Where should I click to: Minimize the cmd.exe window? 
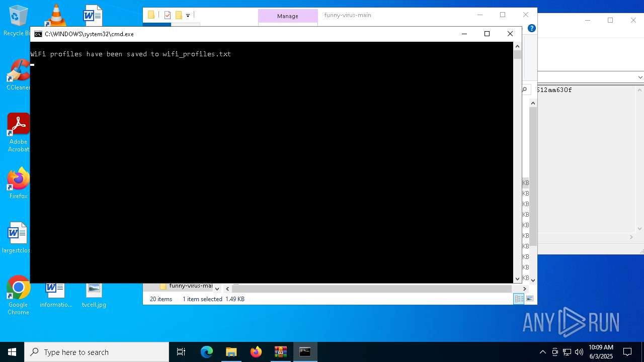point(464,34)
